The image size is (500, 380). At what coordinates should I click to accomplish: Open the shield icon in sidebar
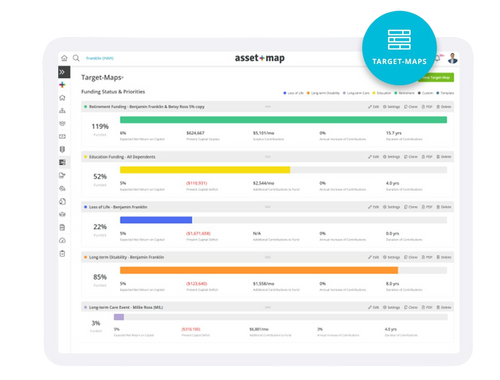click(62, 149)
